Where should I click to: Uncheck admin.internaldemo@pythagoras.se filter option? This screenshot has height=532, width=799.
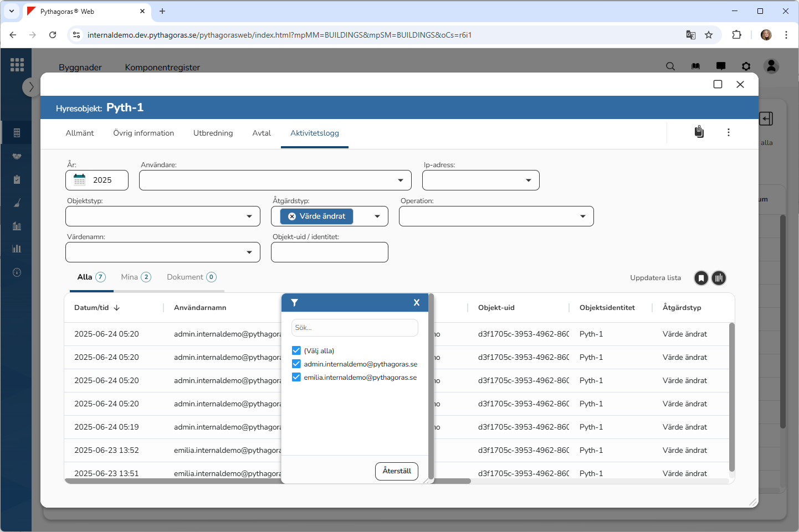click(x=296, y=364)
